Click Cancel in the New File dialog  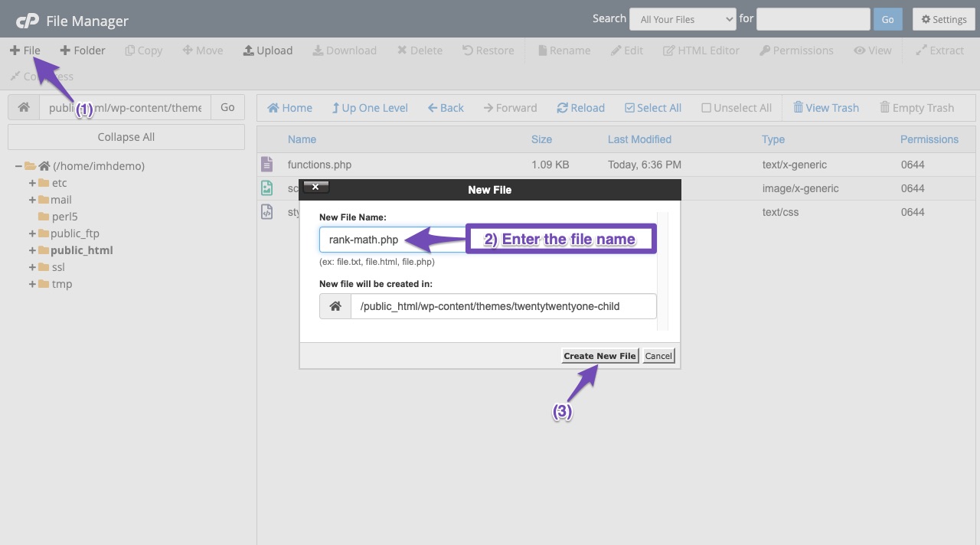[658, 356]
